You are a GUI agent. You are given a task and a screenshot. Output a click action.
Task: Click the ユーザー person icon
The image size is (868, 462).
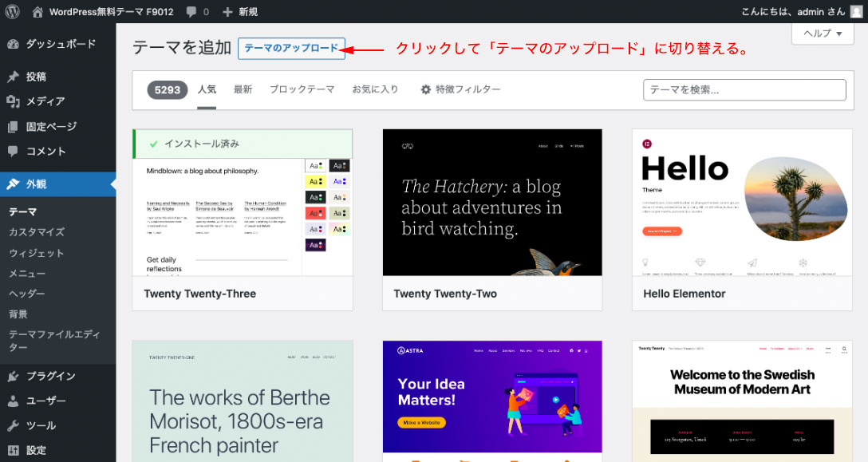[x=14, y=401]
